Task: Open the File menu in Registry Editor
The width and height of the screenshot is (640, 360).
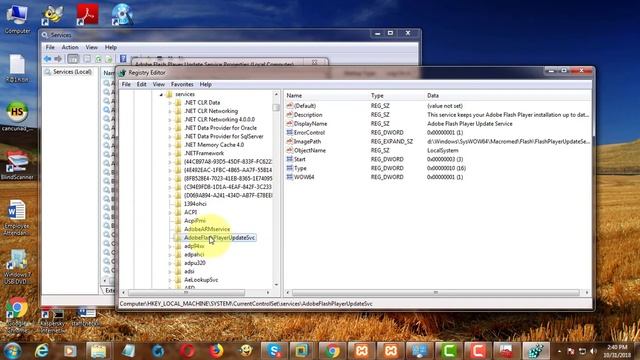Action: (126, 84)
